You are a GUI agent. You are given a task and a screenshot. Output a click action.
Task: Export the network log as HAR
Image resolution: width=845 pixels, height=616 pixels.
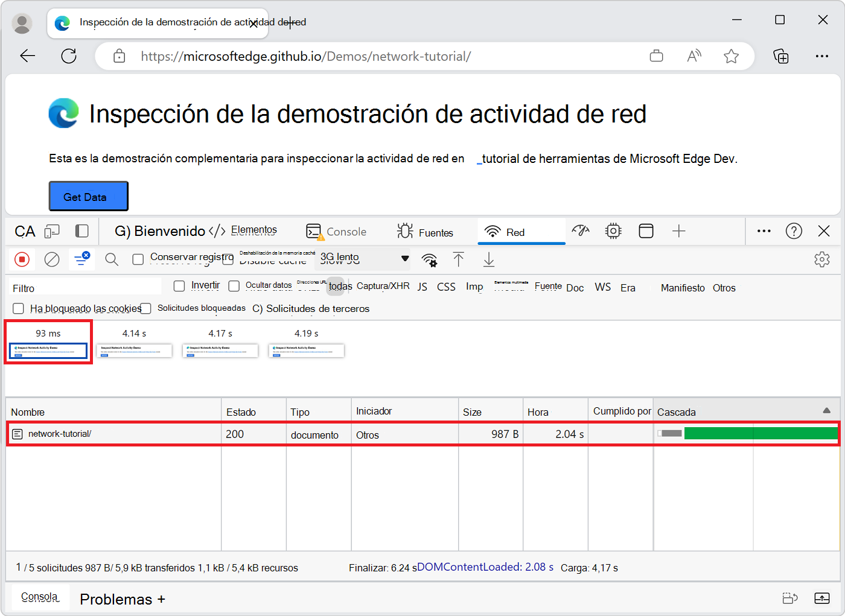pos(488,259)
